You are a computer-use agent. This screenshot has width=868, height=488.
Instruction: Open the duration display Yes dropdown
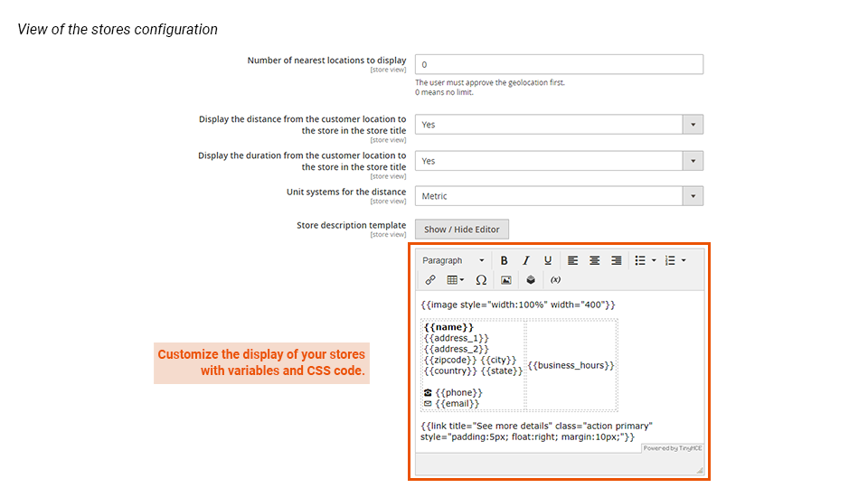[559, 161]
